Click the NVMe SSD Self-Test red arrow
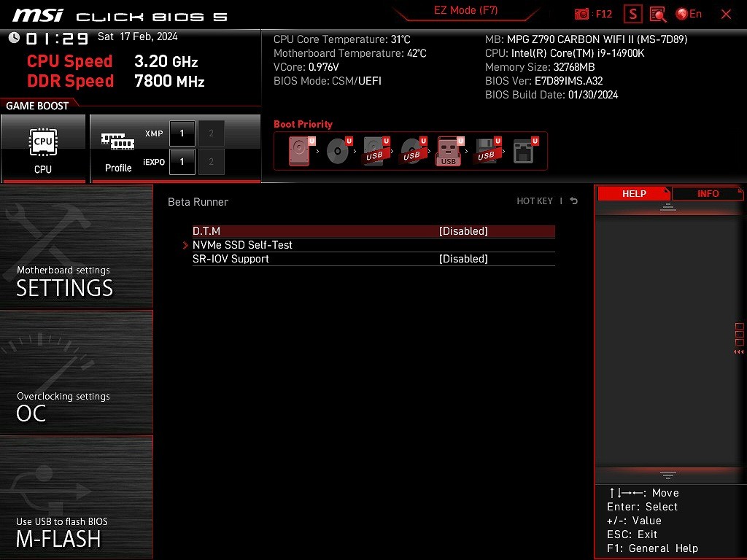The image size is (747, 560). coord(185,245)
